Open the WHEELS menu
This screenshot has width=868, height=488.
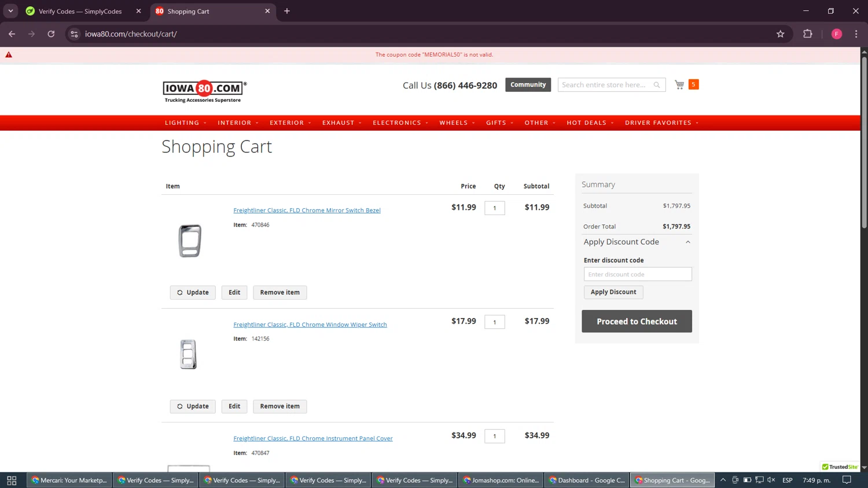pyautogui.click(x=457, y=123)
